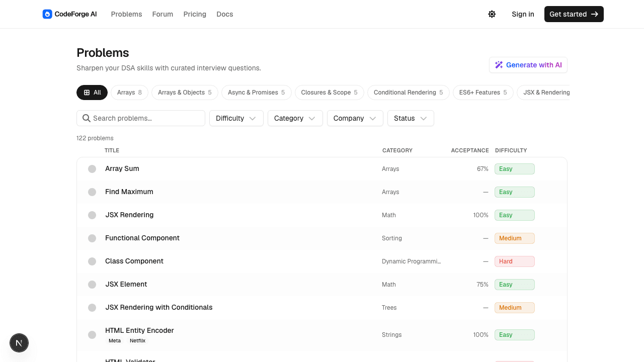Screen dimensions: 644x362
Task: Open the Array Sum problem
Action: (x=122, y=168)
